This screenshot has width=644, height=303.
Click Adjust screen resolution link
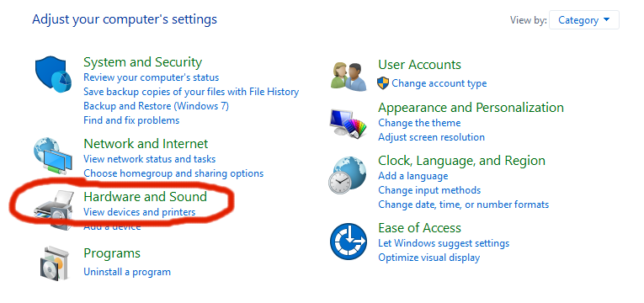click(431, 137)
